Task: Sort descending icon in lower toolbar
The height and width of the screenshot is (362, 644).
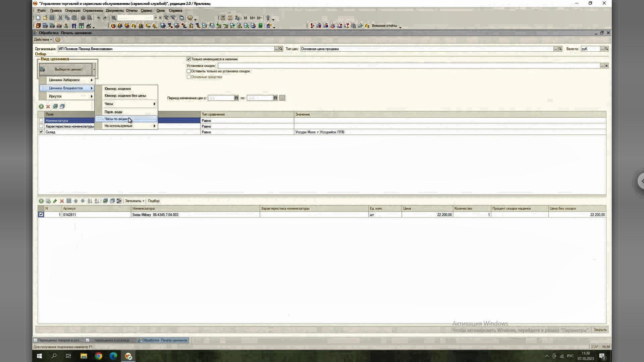Action: (97, 201)
